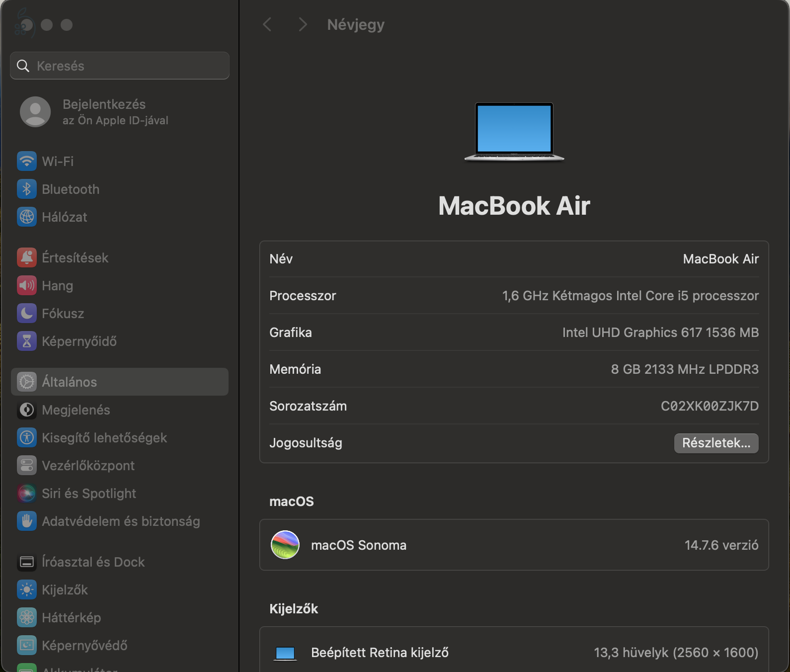Click the user avatar placeholder
Image resolution: width=790 pixels, height=672 pixels.
(x=35, y=112)
